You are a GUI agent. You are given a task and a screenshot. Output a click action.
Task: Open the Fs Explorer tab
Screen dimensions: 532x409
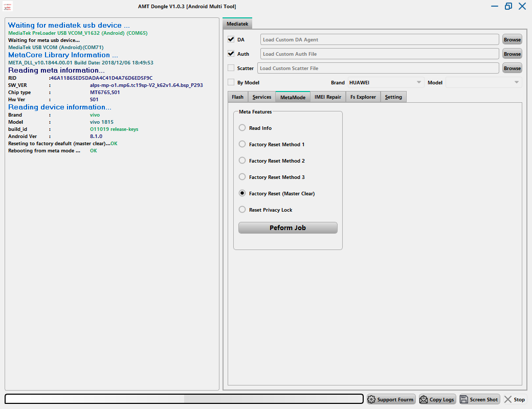[x=363, y=97]
